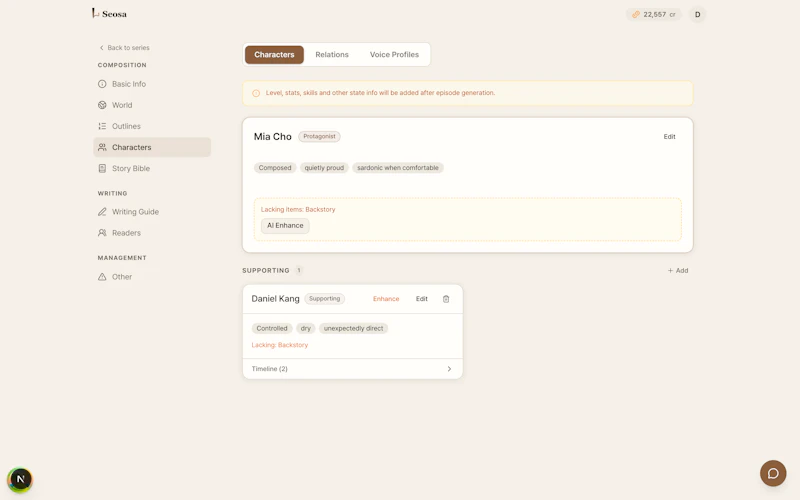The width and height of the screenshot is (800, 500).
Task: Expand Daniel Kang Timeline chevron
Action: coord(449,368)
